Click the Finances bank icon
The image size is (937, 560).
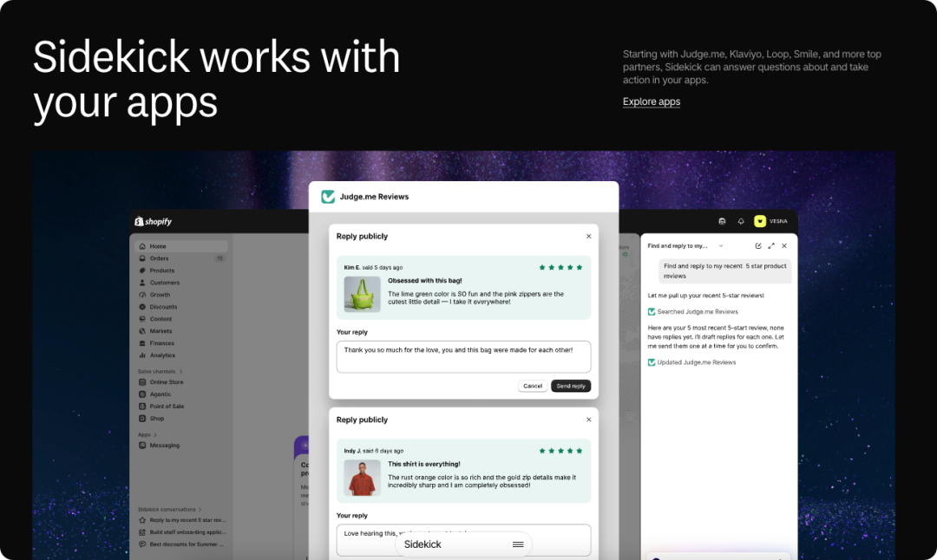[x=142, y=343]
